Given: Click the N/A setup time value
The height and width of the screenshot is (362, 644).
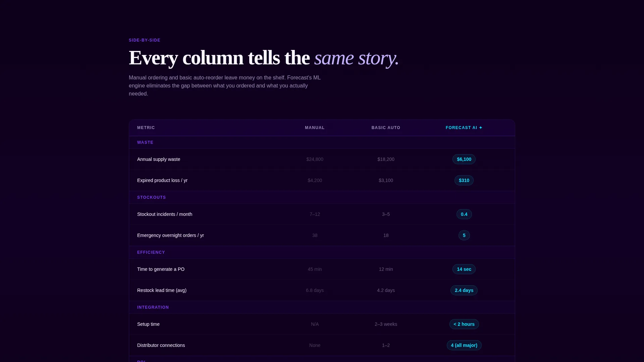Looking at the screenshot, I should tap(315, 324).
